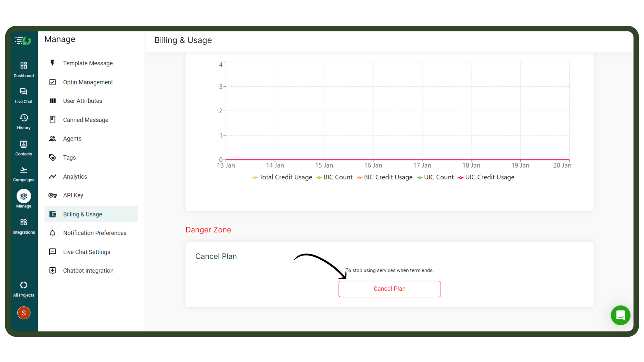Expand Notification Preferences settings
Screen dimensions: 644x362
(x=94, y=233)
